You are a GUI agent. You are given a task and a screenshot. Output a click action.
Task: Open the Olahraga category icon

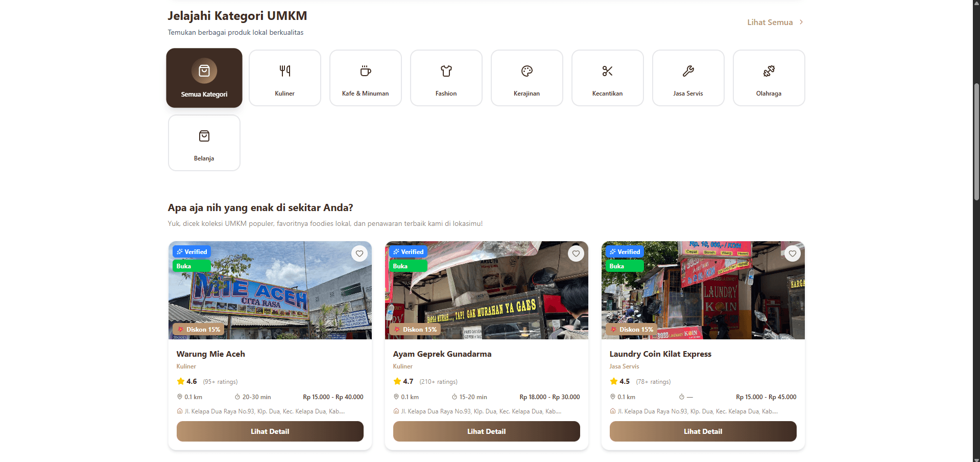click(769, 71)
